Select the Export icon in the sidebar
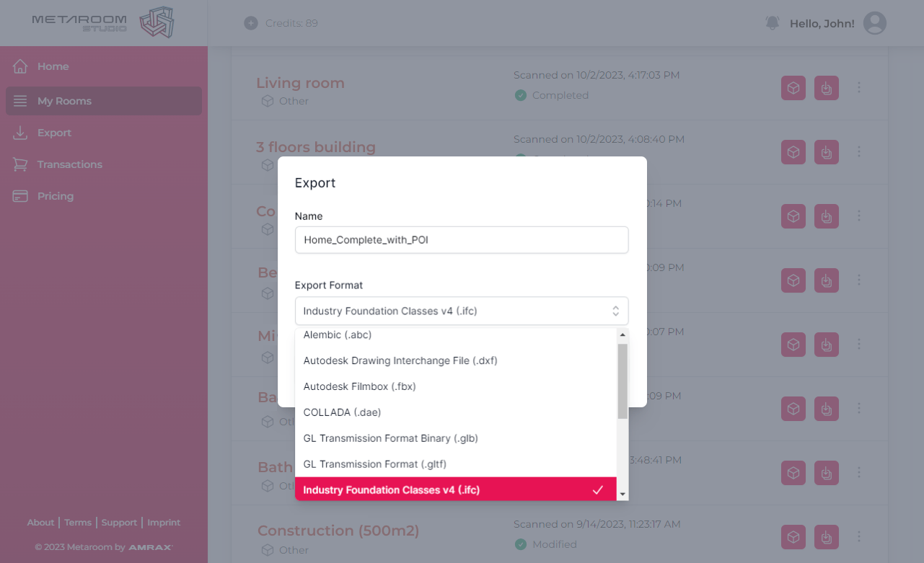Image resolution: width=924 pixels, height=563 pixels. (x=20, y=133)
